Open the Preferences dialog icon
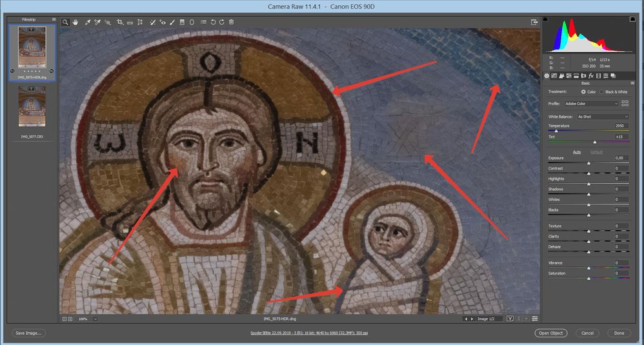Viewport: 644px width, 345px height. coord(203,22)
